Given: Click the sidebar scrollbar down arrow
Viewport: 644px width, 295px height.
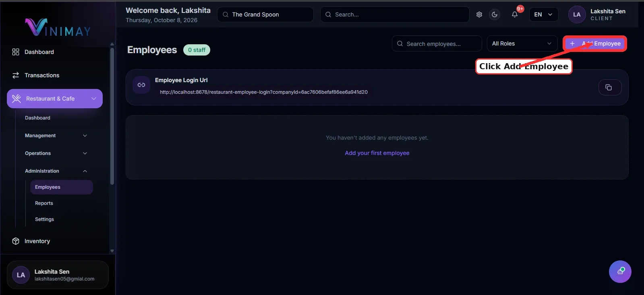Looking at the screenshot, I should click(x=112, y=251).
